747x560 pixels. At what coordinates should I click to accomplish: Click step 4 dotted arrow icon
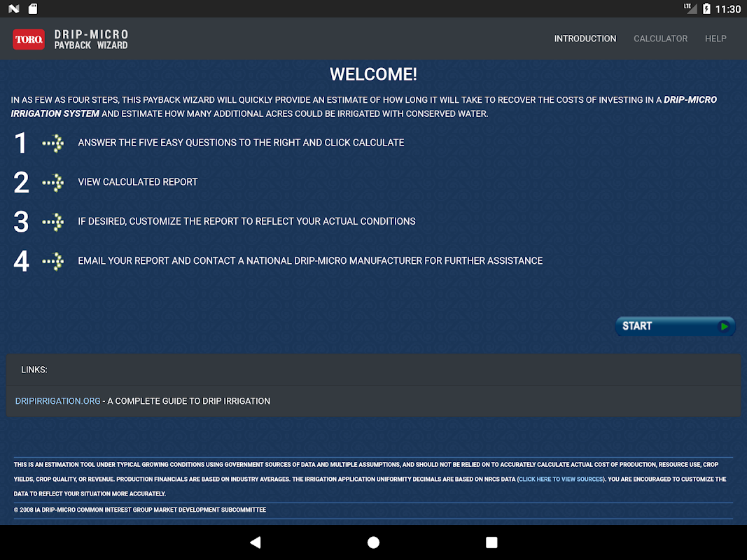coord(53,261)
